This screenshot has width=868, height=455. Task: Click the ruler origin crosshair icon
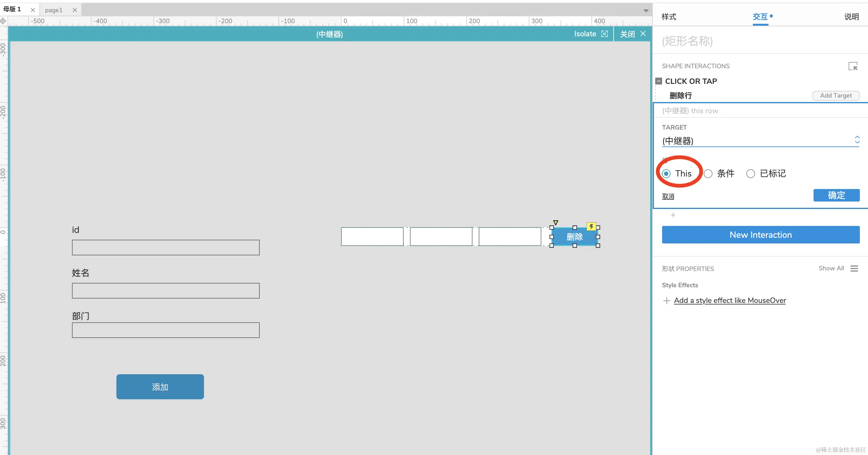pos(3,21)
